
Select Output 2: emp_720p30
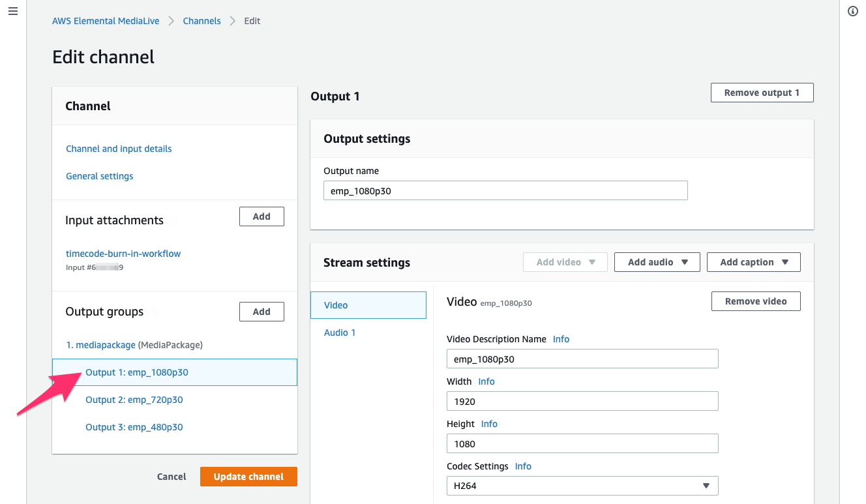coord(134,400)
